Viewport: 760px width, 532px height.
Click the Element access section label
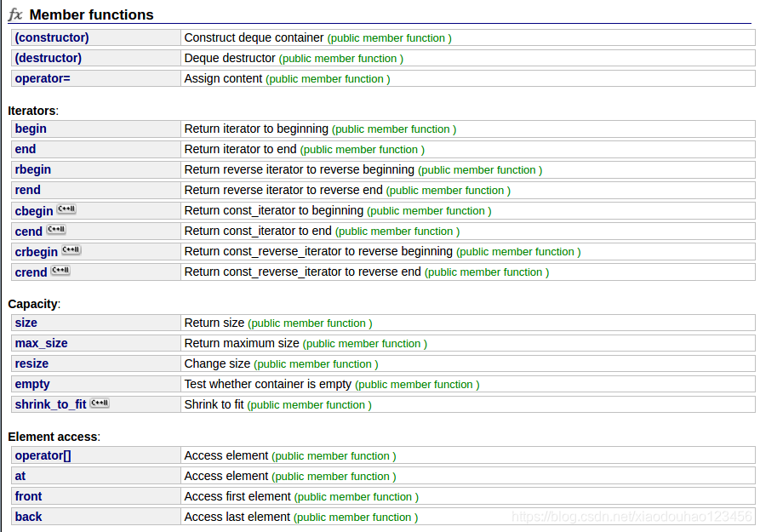pos(54,437)
